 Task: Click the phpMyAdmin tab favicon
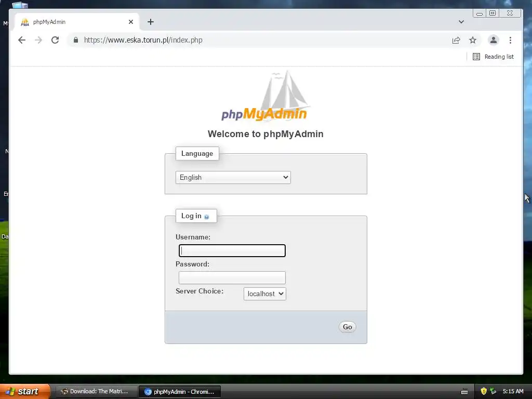tap(25, 22)
